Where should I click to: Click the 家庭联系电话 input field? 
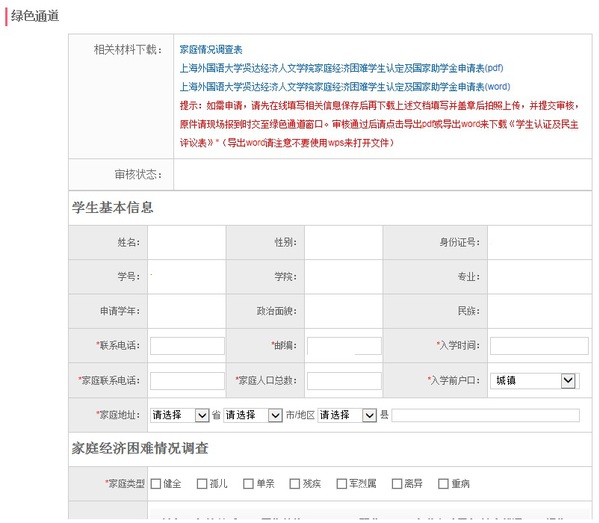coord(187,381)
